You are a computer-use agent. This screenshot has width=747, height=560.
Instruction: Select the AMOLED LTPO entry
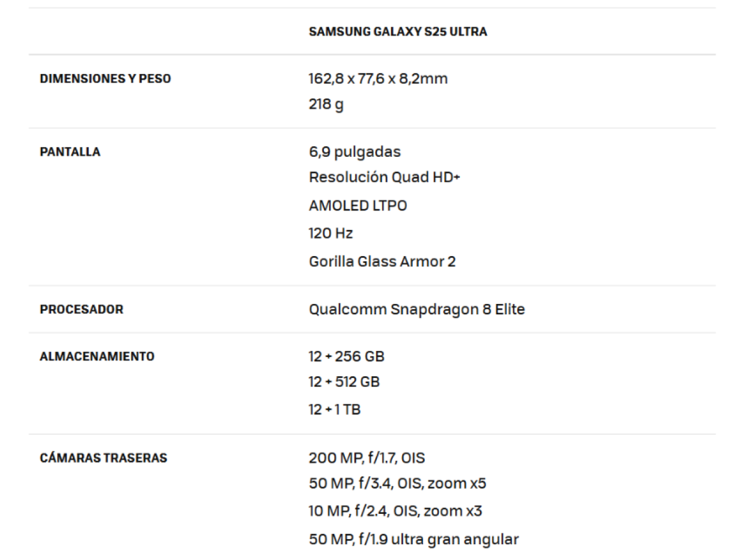358,206
